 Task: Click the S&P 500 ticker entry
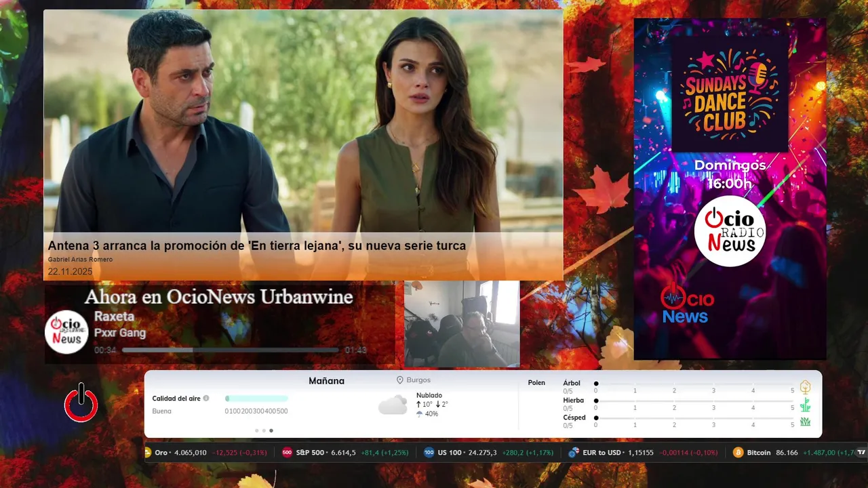(x=346, y=453)
